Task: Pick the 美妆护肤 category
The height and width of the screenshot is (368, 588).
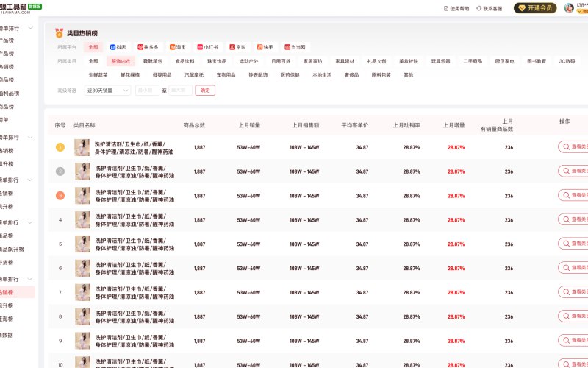Action: tap(409, 61)
